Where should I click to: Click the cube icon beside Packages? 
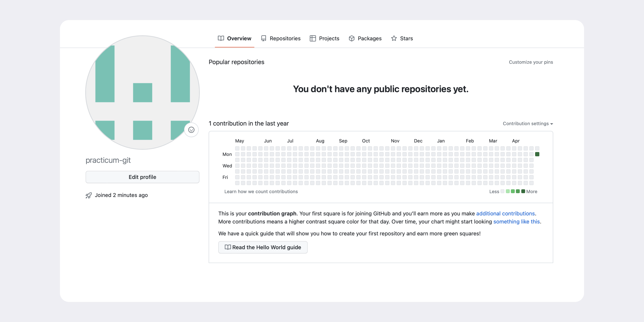point(352,38)
